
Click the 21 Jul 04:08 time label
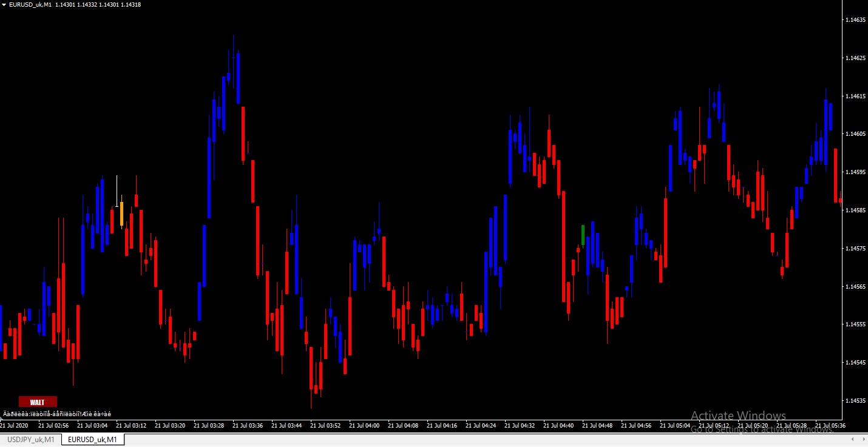click(x=403, y=426)
